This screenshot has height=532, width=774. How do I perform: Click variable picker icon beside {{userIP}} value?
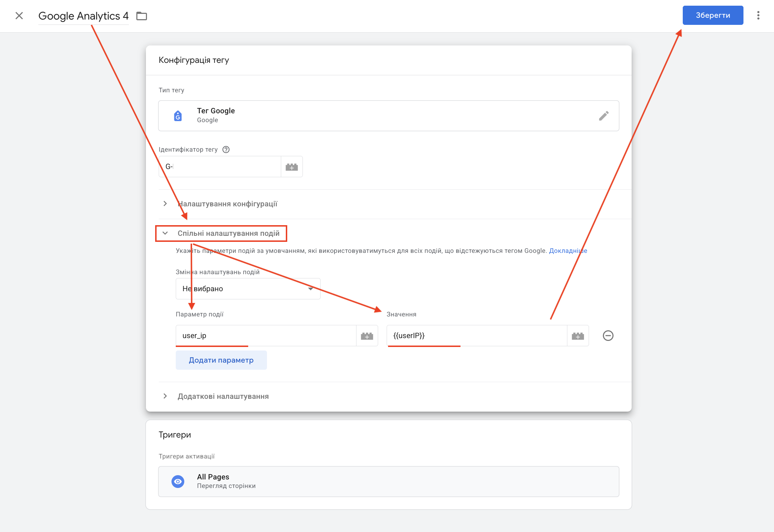coord(578,336)
